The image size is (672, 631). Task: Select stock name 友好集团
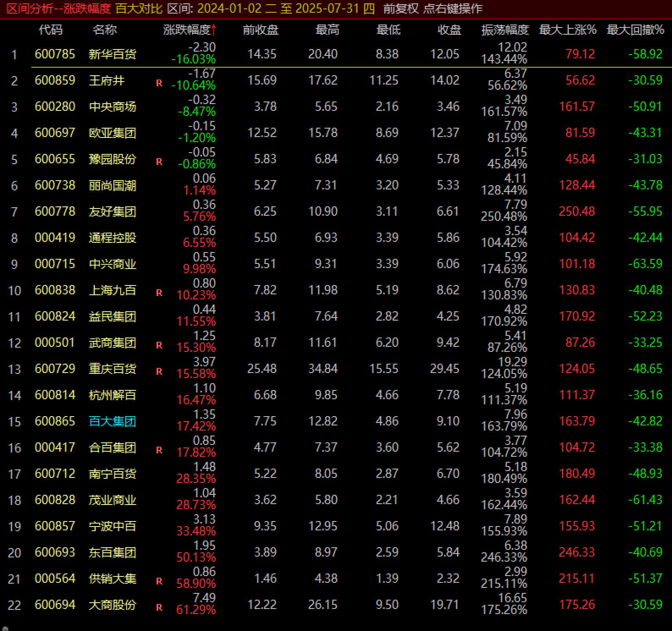pos(113,211)
